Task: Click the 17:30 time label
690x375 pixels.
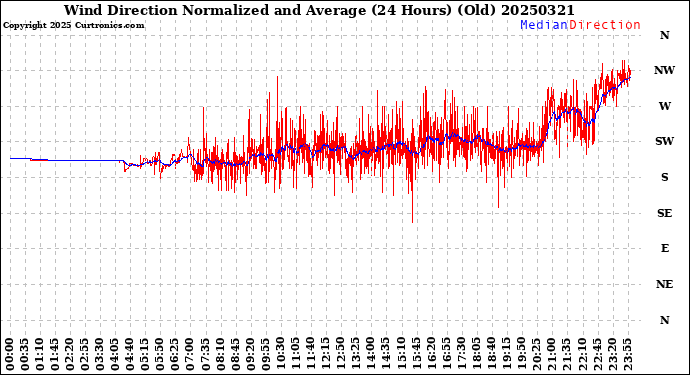Action: [462, 354]
